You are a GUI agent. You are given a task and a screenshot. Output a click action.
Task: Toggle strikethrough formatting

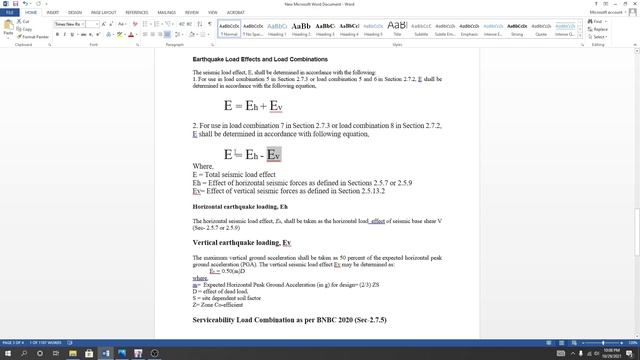tap(84, 35)
